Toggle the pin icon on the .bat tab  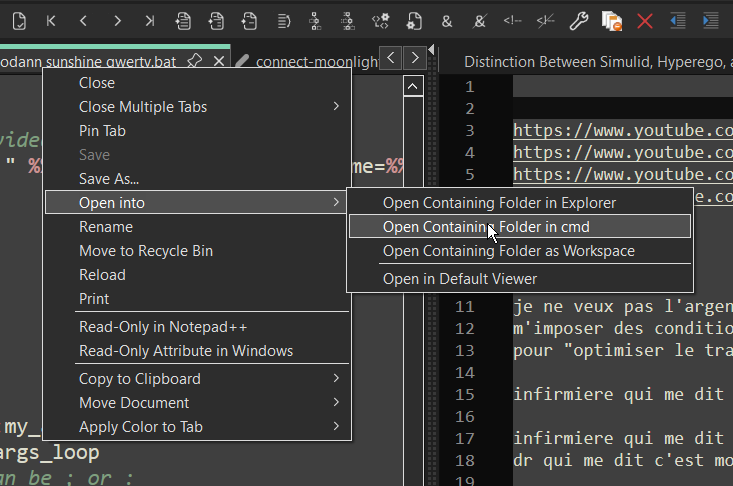(x=195, y=62)
